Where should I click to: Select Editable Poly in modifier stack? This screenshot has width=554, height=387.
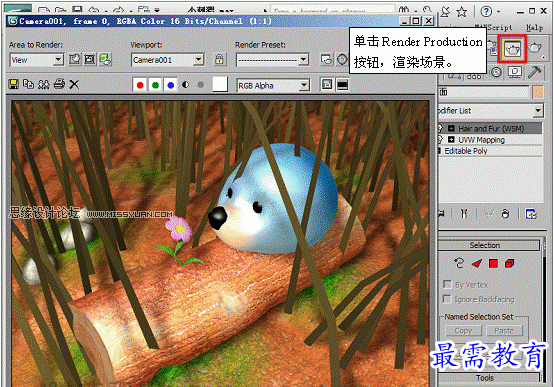[466, 151]
